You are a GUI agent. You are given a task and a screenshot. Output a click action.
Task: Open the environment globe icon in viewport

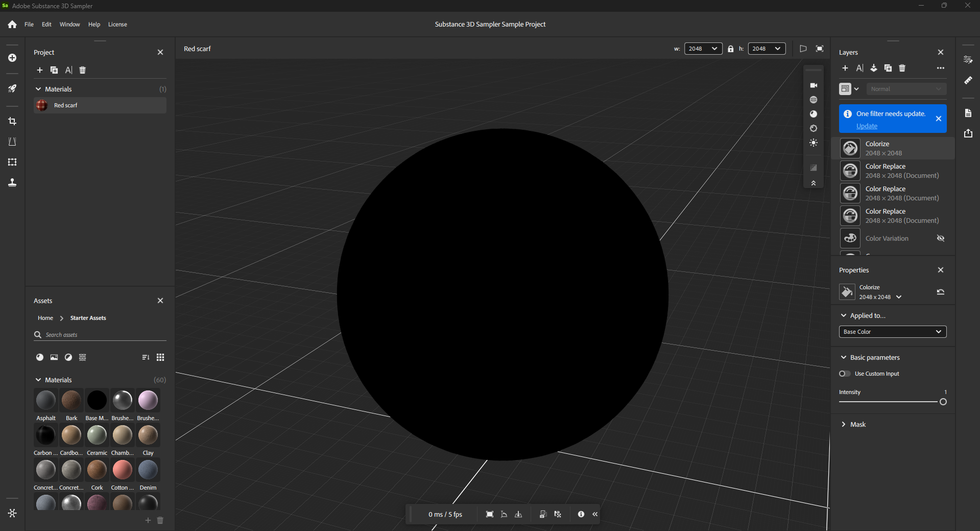814,100
